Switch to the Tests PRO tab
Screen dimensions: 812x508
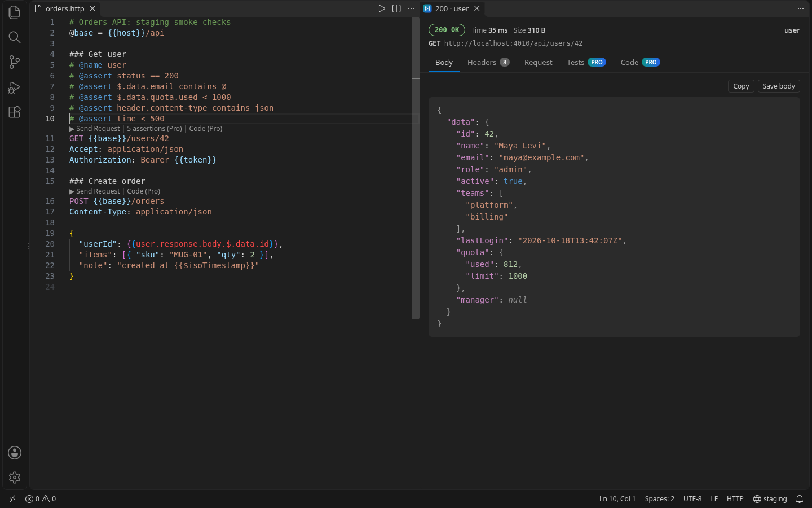click(x=586, y=62)
